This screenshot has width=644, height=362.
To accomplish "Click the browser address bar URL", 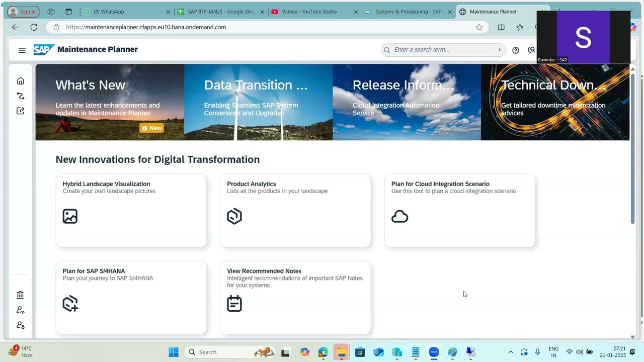I will pos(146,27).
